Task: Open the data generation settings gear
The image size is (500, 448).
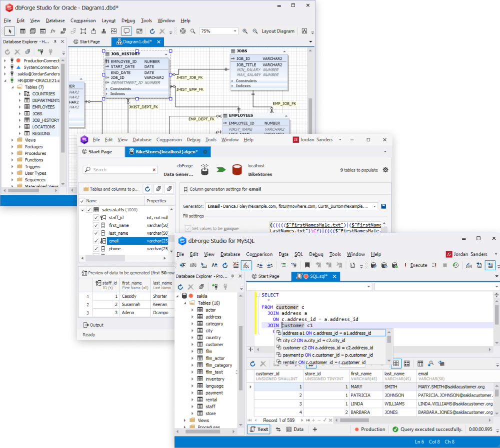Action: [385, 170]
